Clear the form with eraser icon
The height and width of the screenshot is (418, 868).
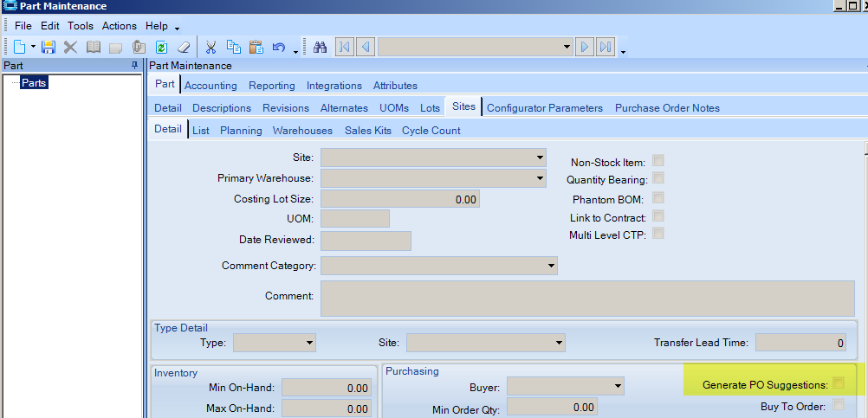(x=184, y=47)
